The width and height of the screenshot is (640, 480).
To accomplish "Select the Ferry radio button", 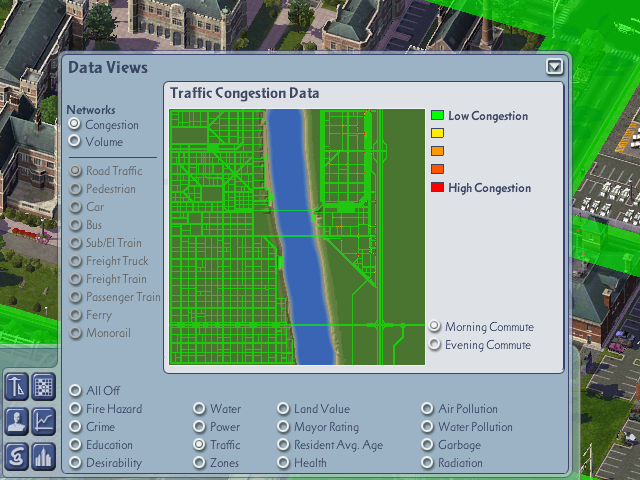I will [75, 315].
